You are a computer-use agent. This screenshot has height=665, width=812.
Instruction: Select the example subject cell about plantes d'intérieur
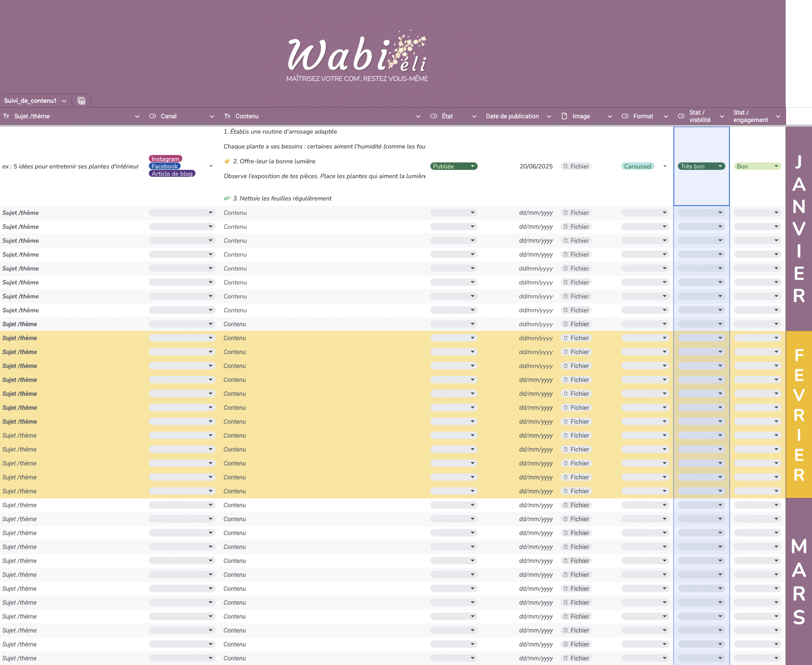click(70, 166)
